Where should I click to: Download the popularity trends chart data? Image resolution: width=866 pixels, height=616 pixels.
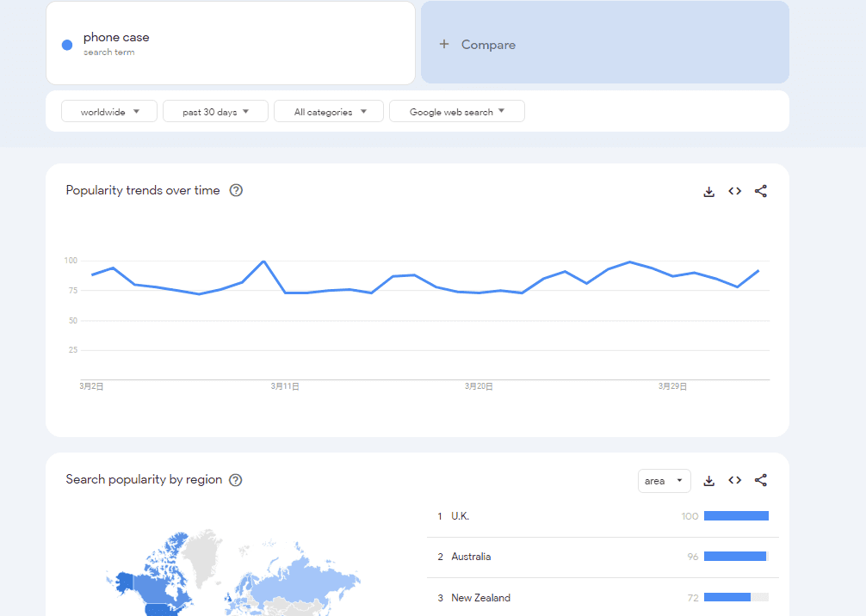[x=709, y=192]
